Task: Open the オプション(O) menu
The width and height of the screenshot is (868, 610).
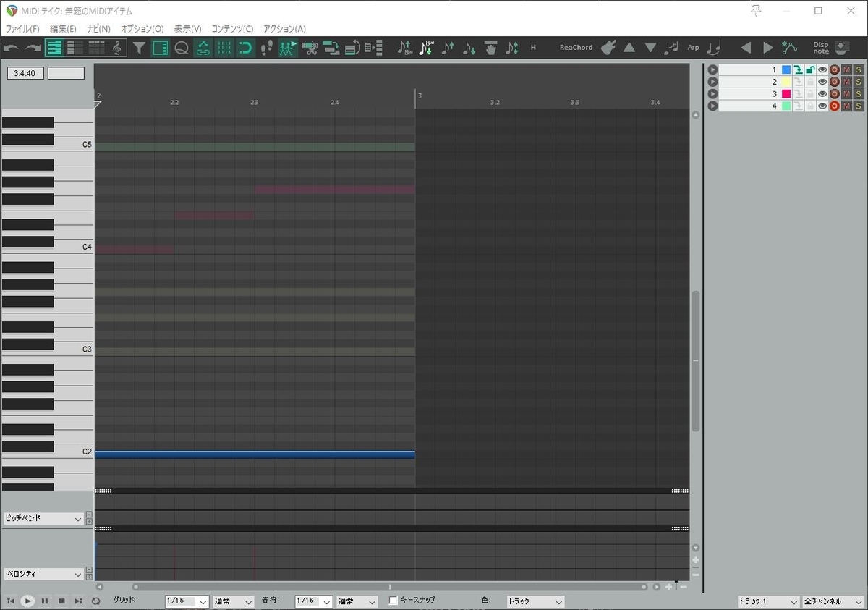Action: [x=142, y=29]
